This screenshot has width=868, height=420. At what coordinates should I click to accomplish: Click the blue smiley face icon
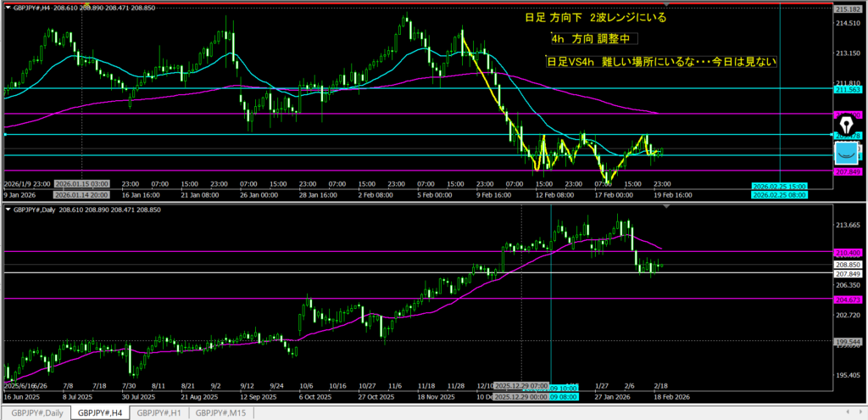click(x=846, y=154)
